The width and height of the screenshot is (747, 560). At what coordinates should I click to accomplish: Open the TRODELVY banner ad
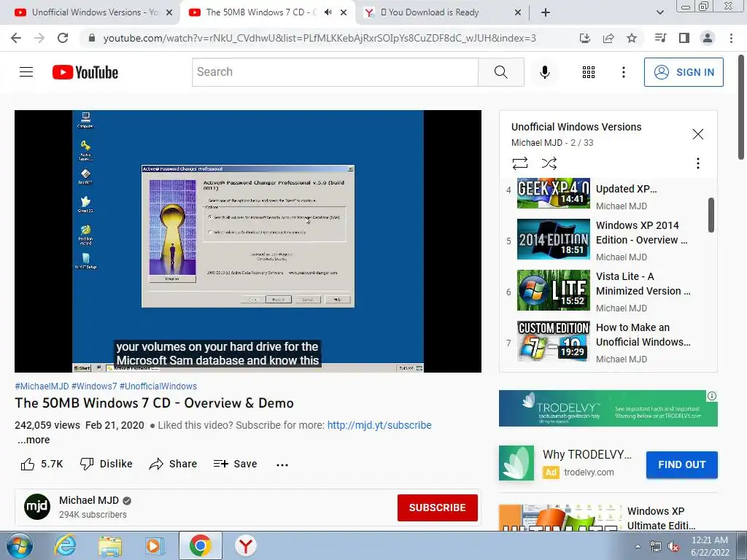click(608, 408)
